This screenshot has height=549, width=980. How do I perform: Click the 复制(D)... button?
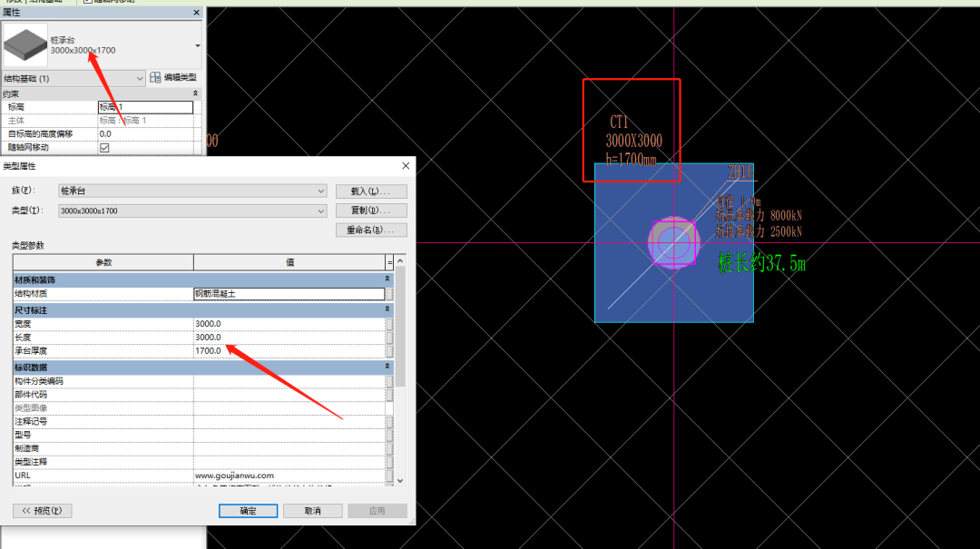(370, 211)
